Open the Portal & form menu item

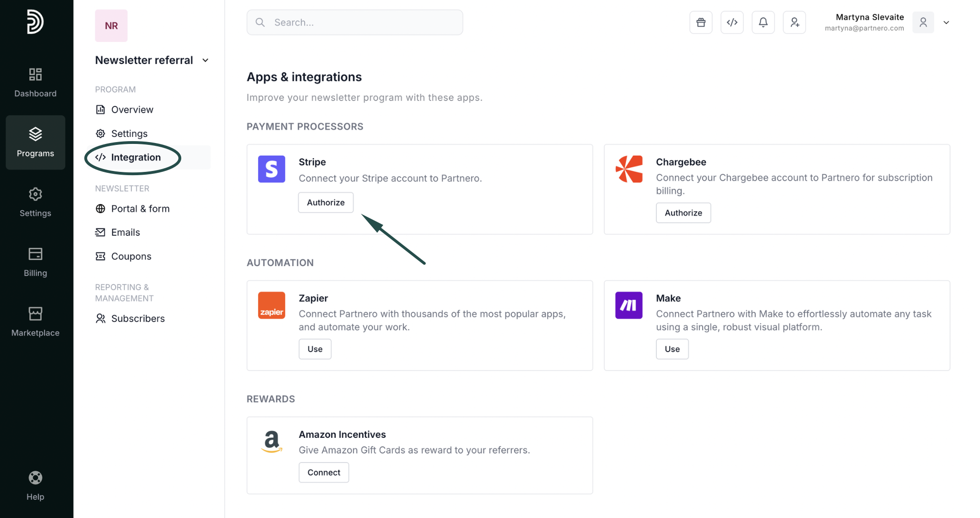140,209
